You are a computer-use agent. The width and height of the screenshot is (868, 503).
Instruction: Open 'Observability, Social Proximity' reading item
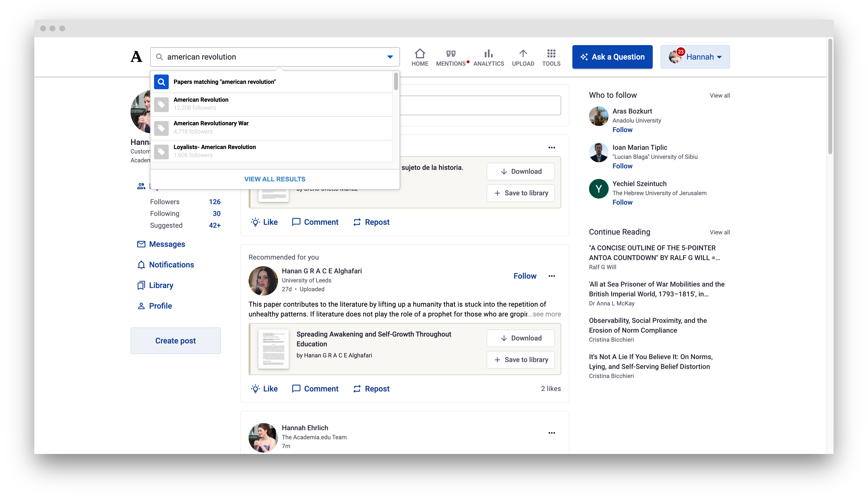648,326
